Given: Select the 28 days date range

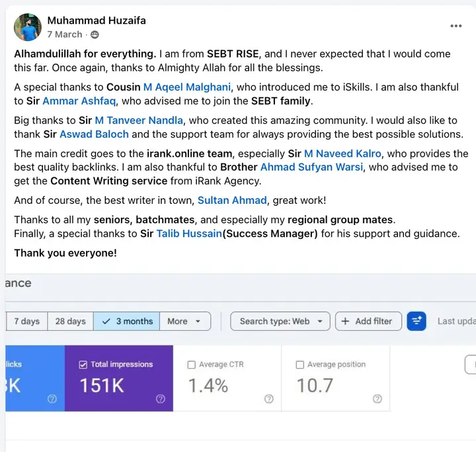Looking at the screenshot, I should [71, 321].
